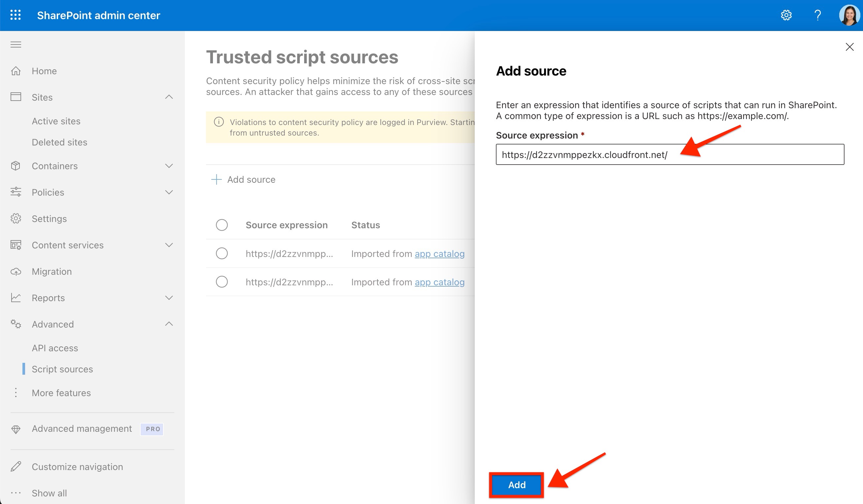This screenshot has height=504, width=863.
Task: Select the first cloudfront source radio button
Action: (222, 253)
